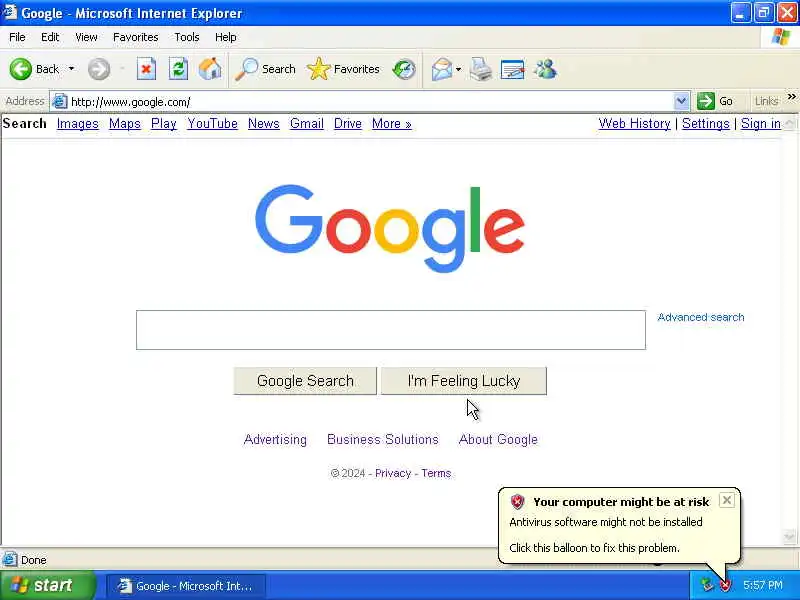Viewport: 800px width, 600px height.
Task: Show browsing History clock icon
Action: (404, 69)
